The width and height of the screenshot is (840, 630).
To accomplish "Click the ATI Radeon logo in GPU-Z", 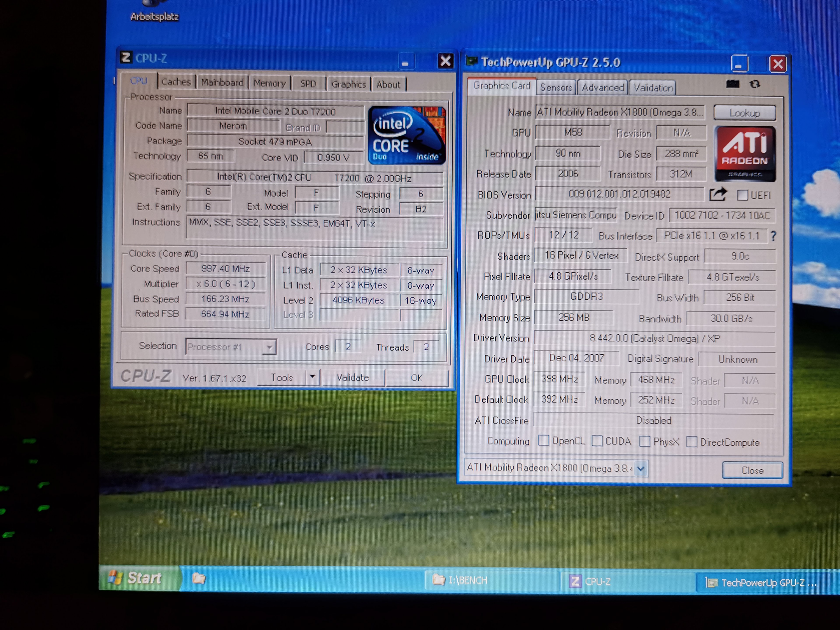I will [x=745, y=154].
